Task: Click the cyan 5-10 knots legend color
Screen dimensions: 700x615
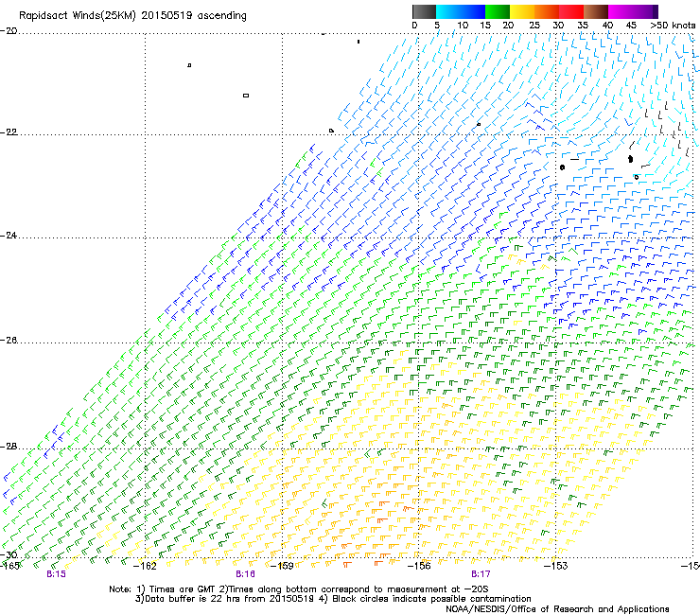Action: 448,11
